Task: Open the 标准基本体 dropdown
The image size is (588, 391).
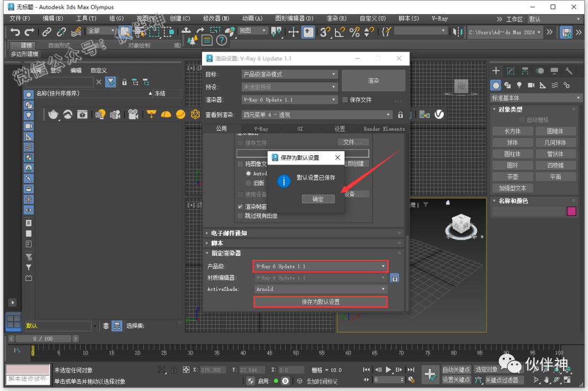Action: click(536, 98)
